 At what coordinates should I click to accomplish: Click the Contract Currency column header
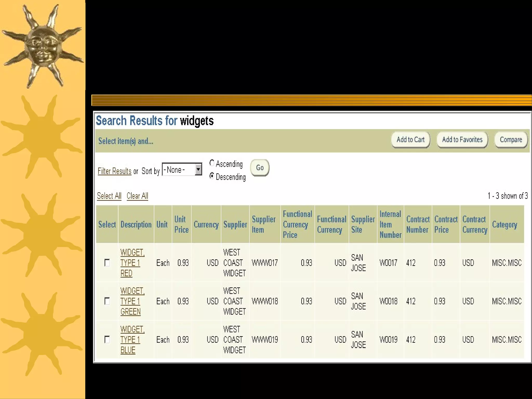pos(475,224)
